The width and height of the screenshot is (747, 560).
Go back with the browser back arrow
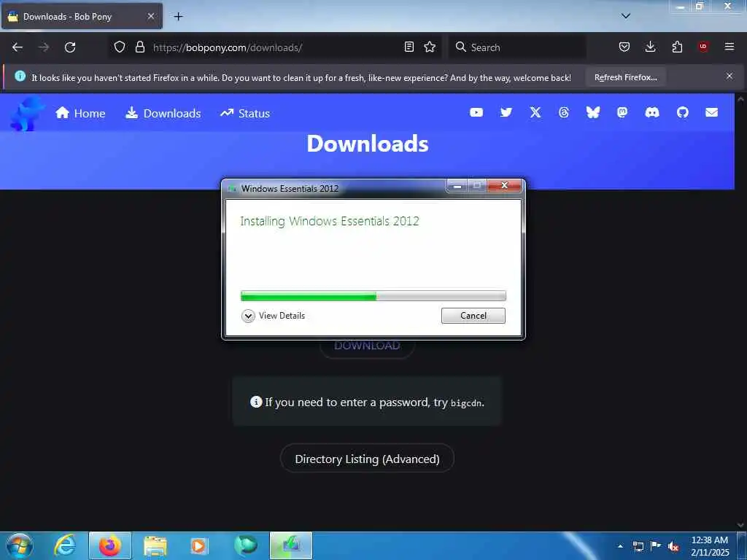point(18,47)
